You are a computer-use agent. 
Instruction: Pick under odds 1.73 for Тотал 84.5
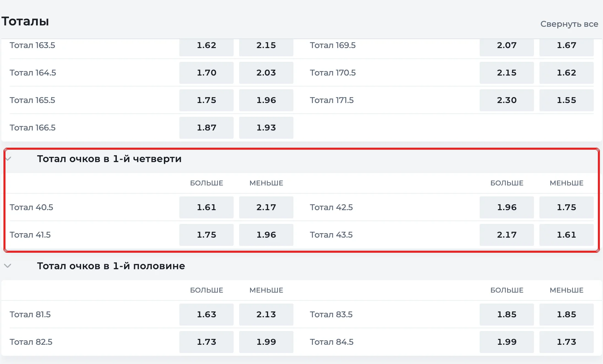point(567,342)
